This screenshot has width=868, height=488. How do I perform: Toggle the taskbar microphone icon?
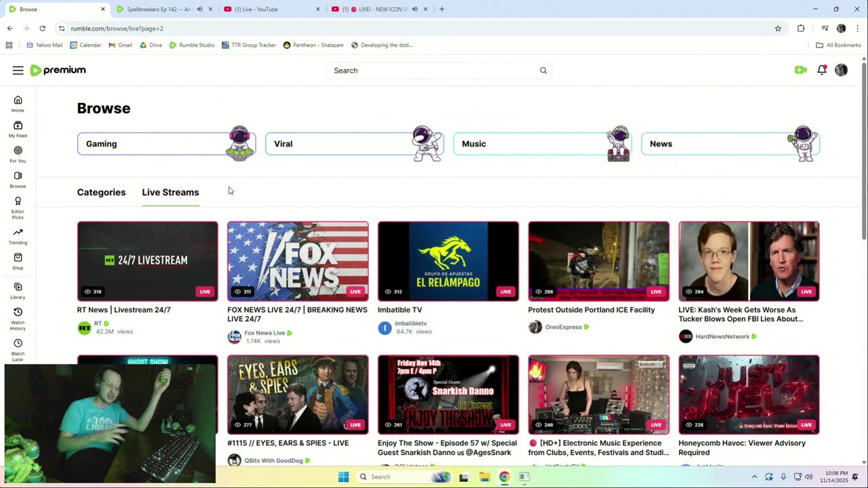[783, 477]
